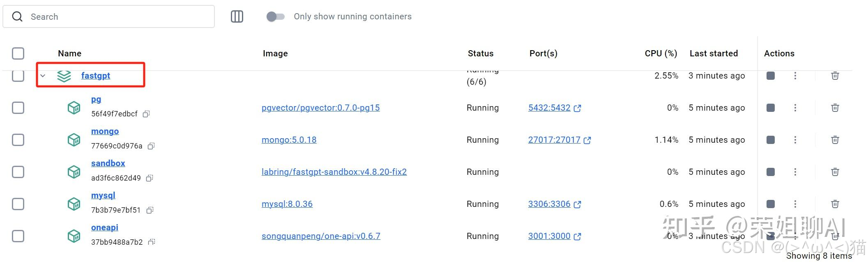The width and height of the screenshot is (868, 262).
Task: Sort by the Name column header
Action: point(69,53)
